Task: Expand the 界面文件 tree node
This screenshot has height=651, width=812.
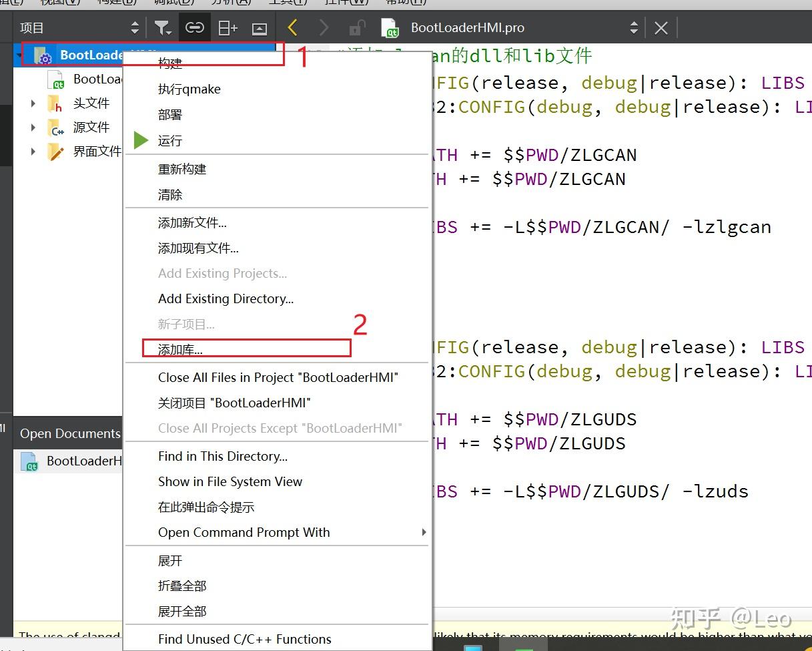Action: 33,152
